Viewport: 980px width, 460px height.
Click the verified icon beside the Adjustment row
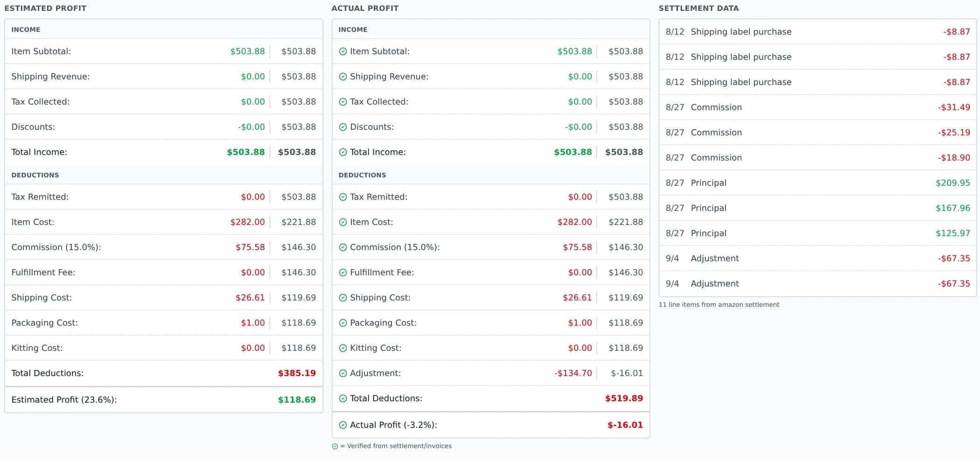tap(343, 374)
